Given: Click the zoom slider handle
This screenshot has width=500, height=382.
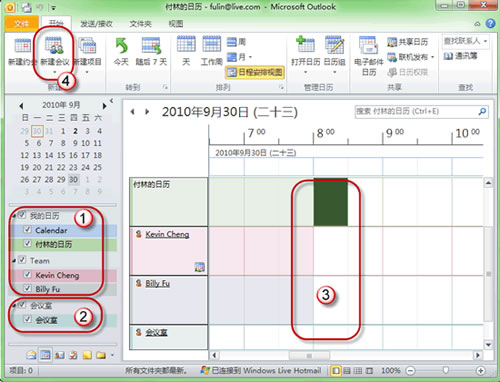Looking at the screenshot, I should (x=445, y=370).
